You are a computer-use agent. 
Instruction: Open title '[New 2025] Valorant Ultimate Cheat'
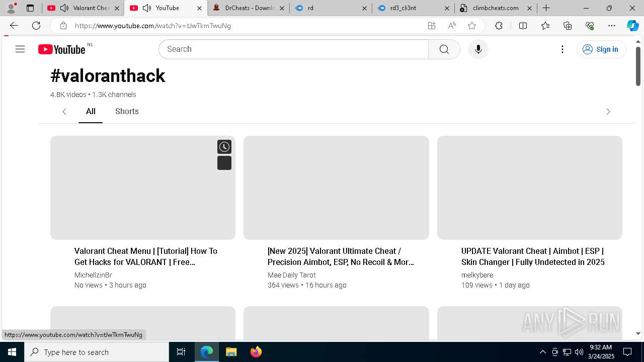(x=341, y=256)
